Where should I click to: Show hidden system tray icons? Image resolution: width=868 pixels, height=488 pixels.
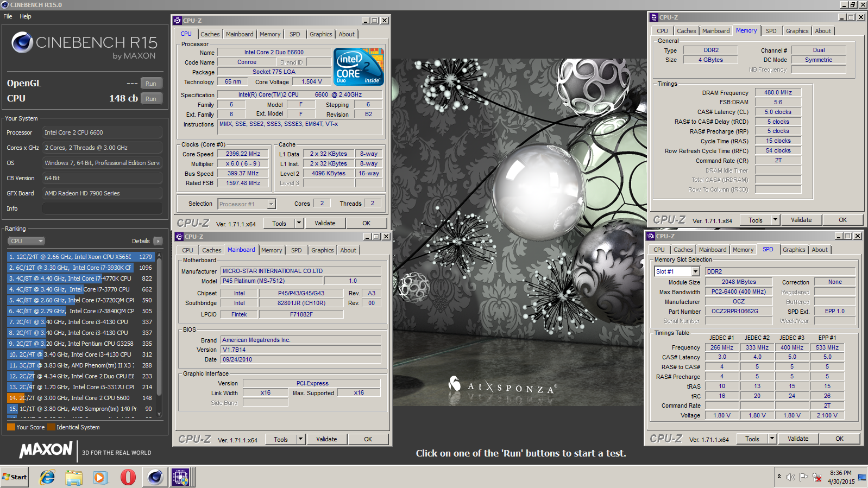click(779, 477)
